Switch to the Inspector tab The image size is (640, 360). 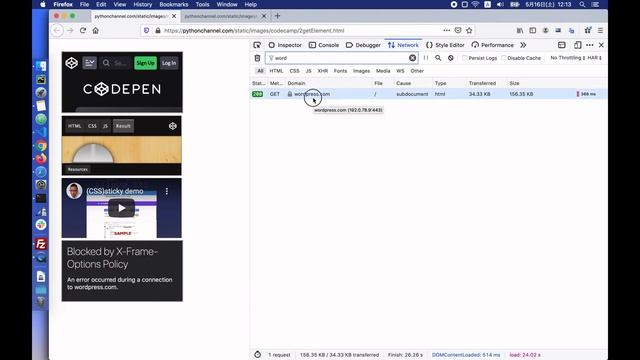coord(285,45)
